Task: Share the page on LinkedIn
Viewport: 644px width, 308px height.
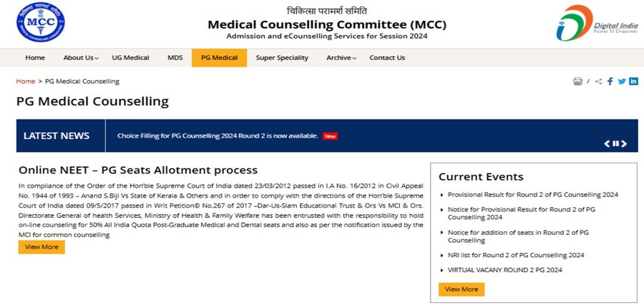Action: [633, 82]
